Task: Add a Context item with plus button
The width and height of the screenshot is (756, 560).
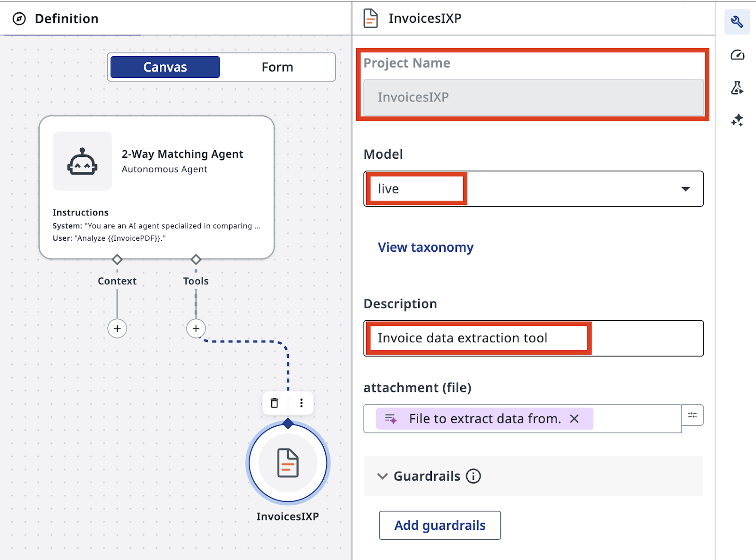Action: click(x=117, y=329)
